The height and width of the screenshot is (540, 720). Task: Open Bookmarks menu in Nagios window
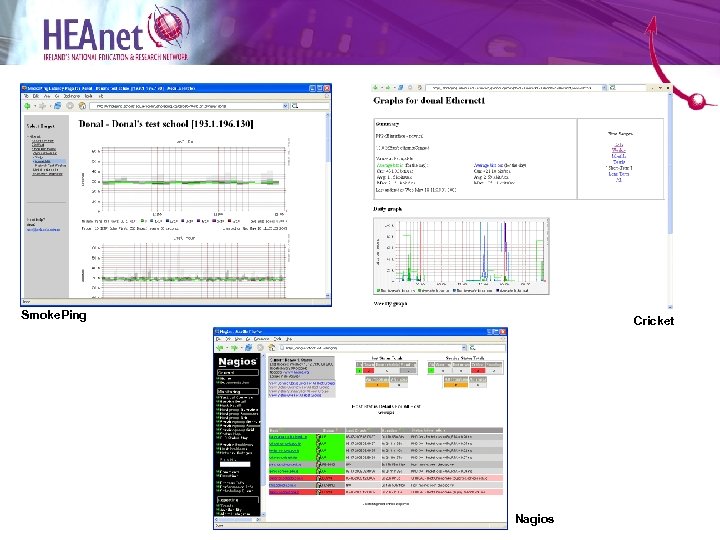262,339
